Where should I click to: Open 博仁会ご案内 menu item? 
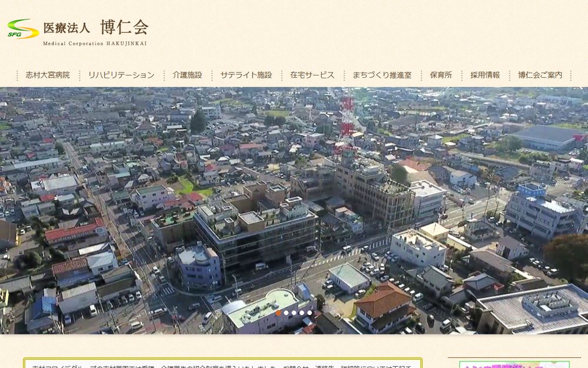540,75
